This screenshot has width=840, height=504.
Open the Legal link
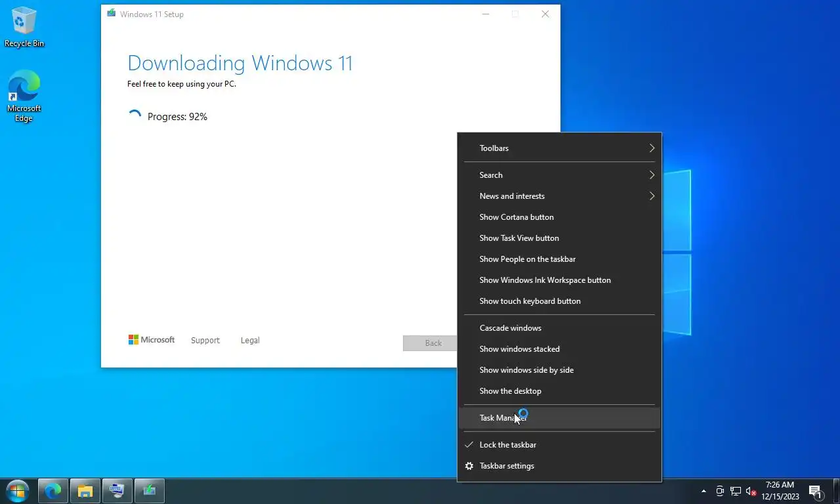click(x=250, y=341)
